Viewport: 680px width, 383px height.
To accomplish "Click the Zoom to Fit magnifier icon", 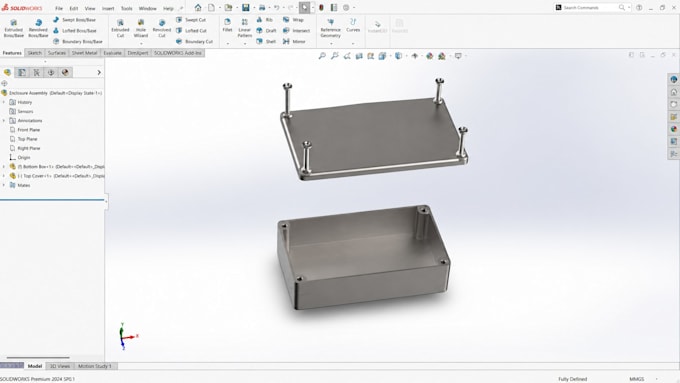I will 322,56.
